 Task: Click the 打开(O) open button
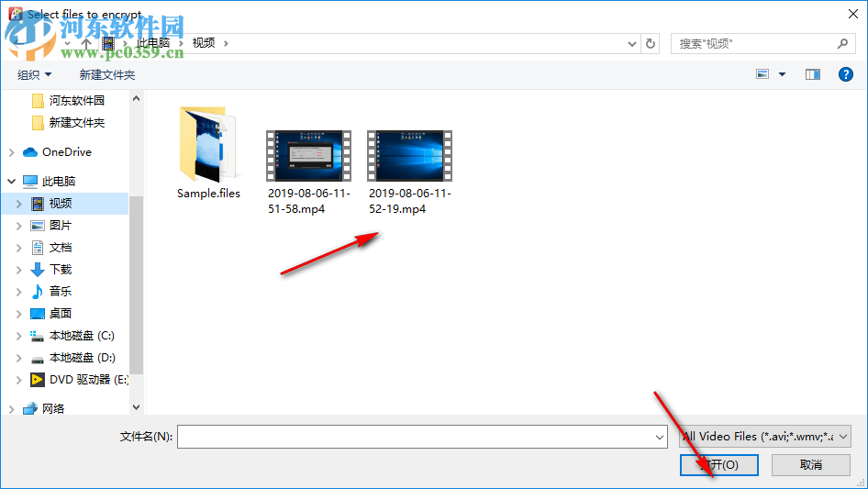click(719, 464)
